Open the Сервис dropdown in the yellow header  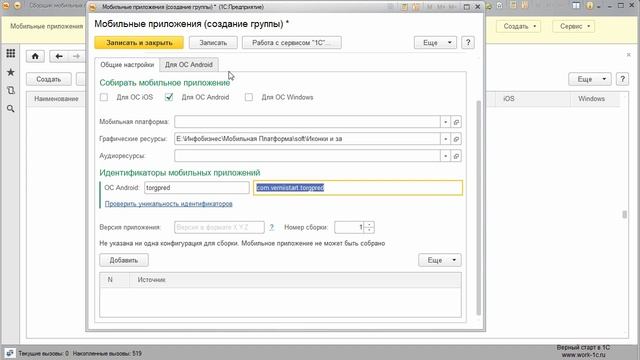pyautogui.click(x=573, y=26)
